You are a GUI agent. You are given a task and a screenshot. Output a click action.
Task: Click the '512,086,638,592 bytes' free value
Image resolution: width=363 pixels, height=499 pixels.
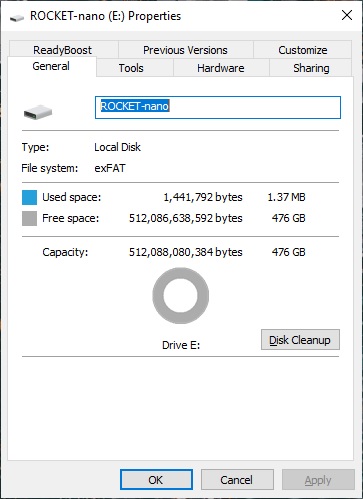(x=186, y=218)
